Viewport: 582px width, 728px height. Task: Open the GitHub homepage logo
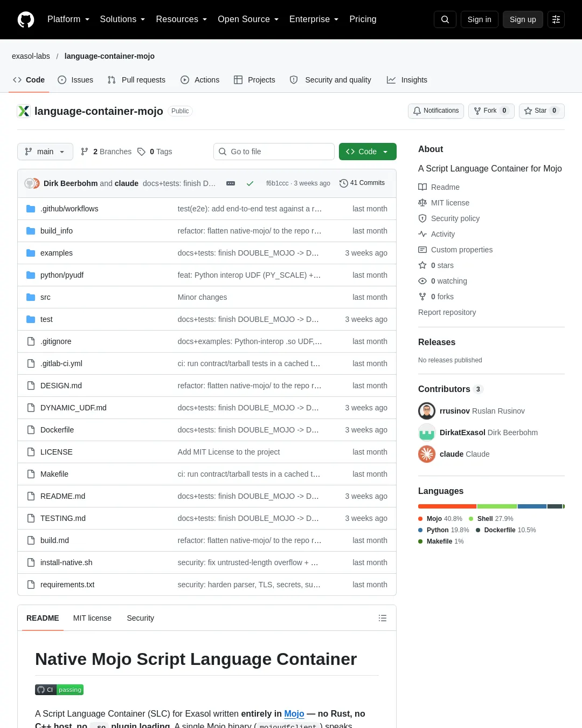pyautogui.click(x=26, y=19)
